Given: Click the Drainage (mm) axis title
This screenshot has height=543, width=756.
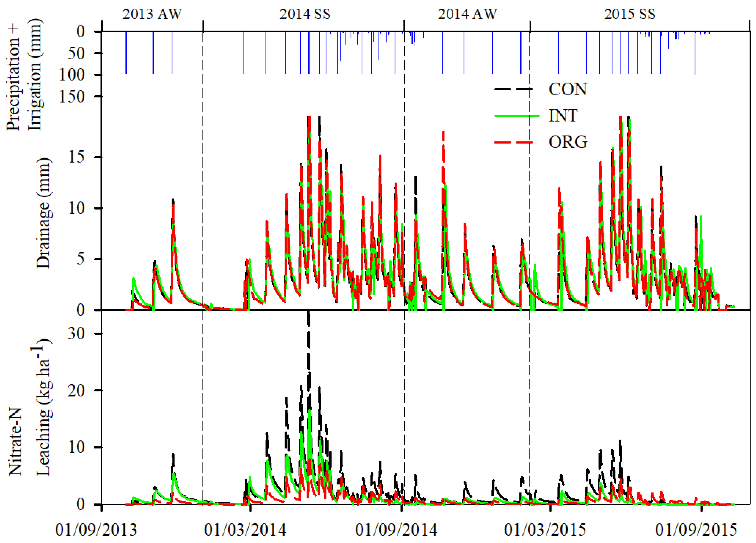Looking at the screenshot, I should pos(44,213).
